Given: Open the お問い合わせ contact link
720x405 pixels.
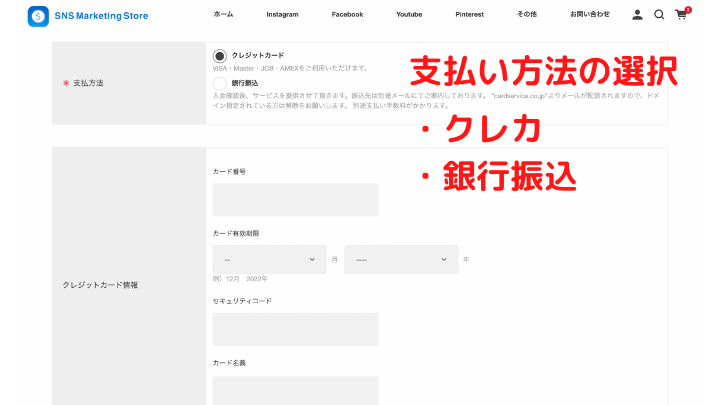Looking at the screenshot, I should 589,15.
